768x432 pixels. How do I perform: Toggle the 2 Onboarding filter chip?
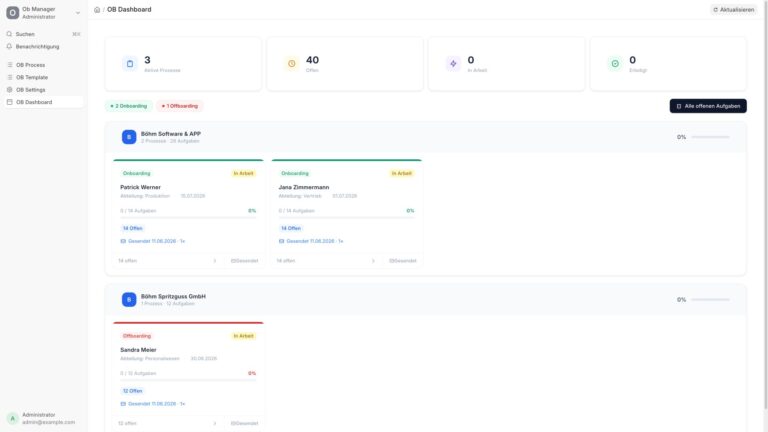[x=129, y=106]
